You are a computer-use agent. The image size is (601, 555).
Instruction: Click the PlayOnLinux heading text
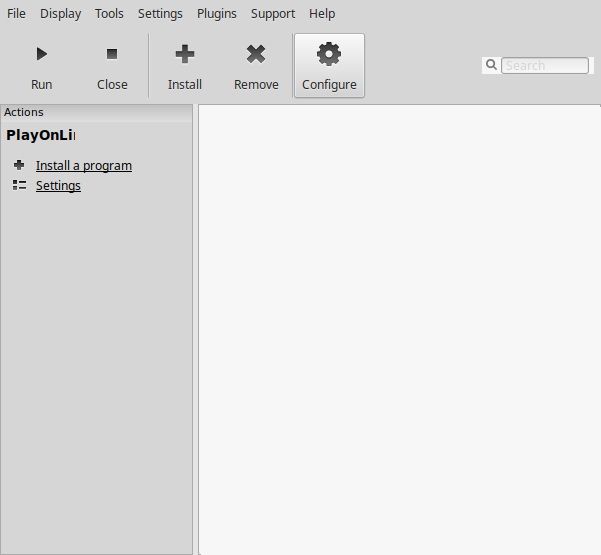[41, 135]
